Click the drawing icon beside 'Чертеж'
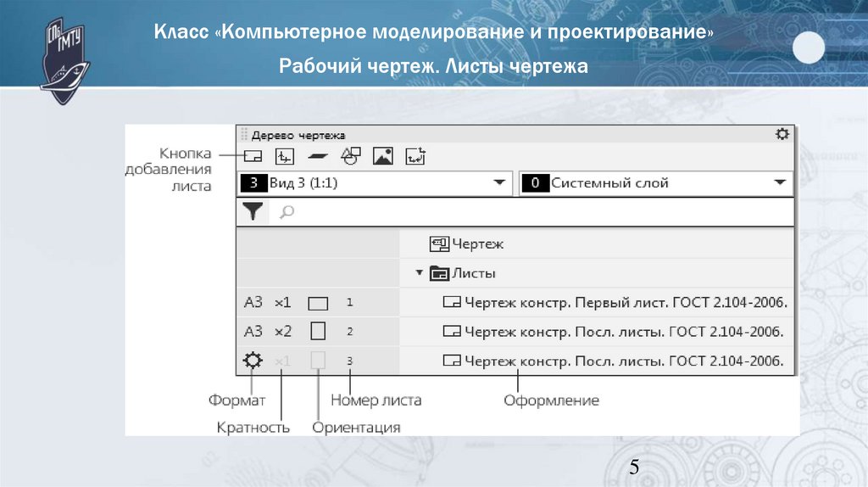 point(439,243)
